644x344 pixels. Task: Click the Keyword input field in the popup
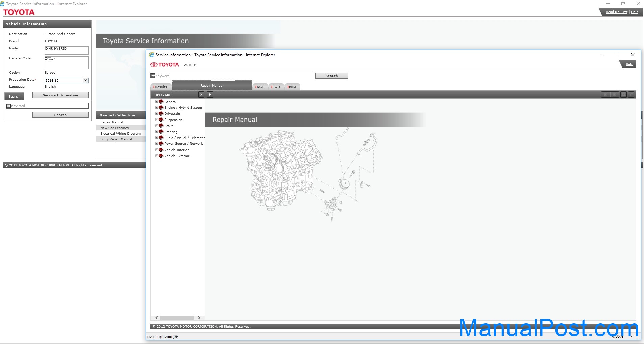coord(233,76)
